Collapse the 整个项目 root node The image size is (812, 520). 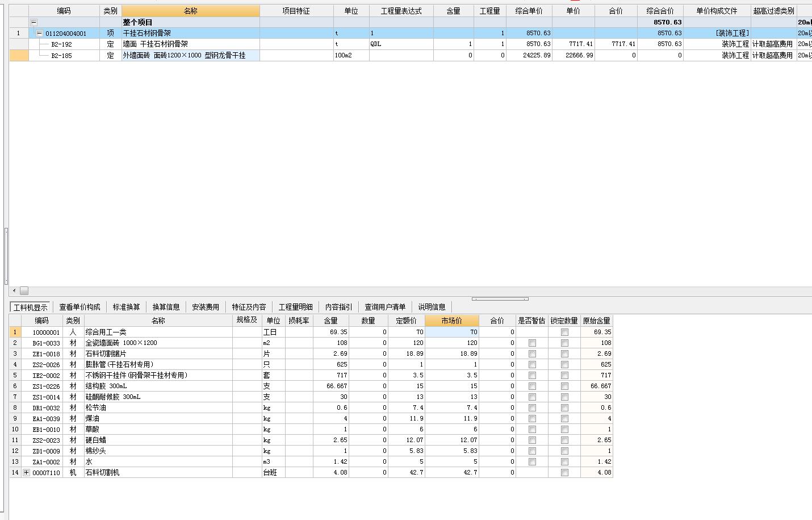click(34, 22)
